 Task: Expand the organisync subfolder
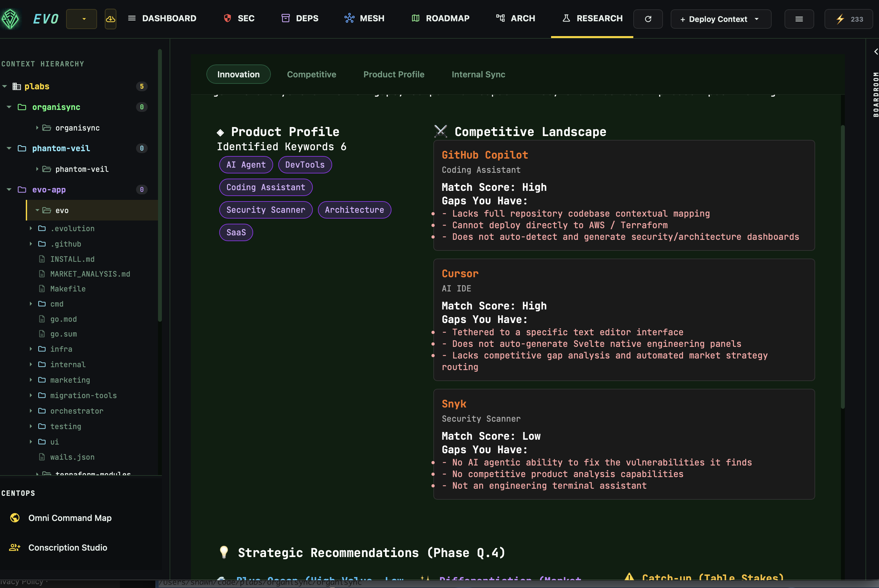point(37,128)
